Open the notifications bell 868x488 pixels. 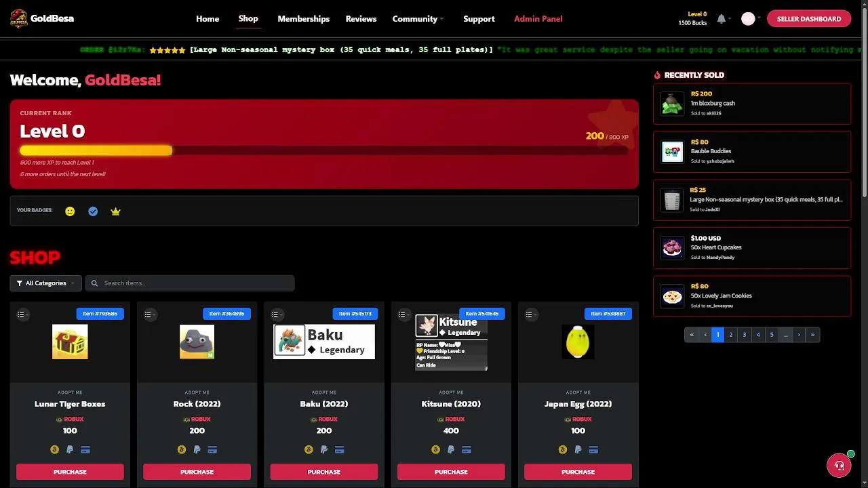721,19
